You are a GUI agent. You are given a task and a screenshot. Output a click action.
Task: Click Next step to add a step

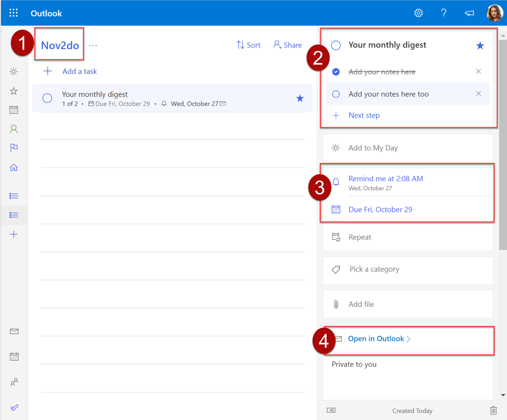(364, 115)
